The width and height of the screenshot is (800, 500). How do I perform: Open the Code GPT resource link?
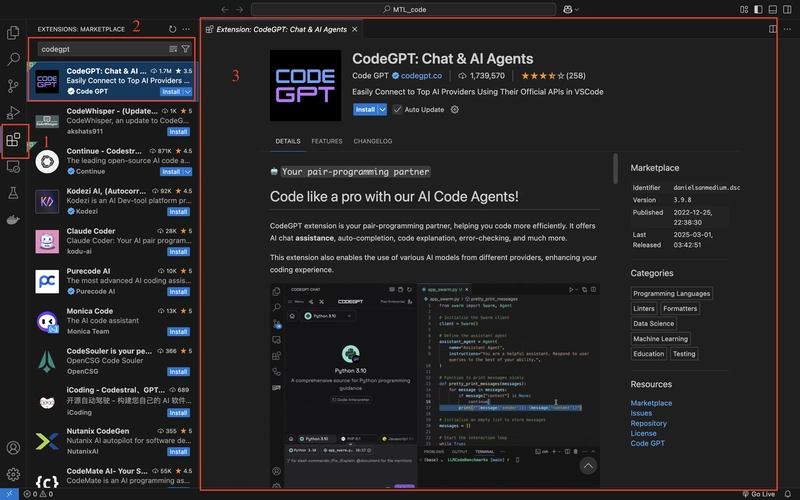pos(647,443)
